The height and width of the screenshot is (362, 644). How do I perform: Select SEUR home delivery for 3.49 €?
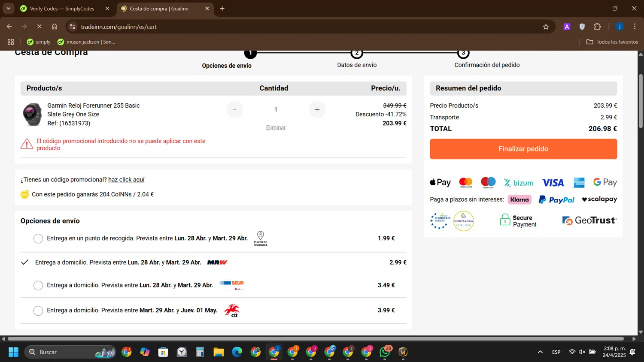click(38, 285)
